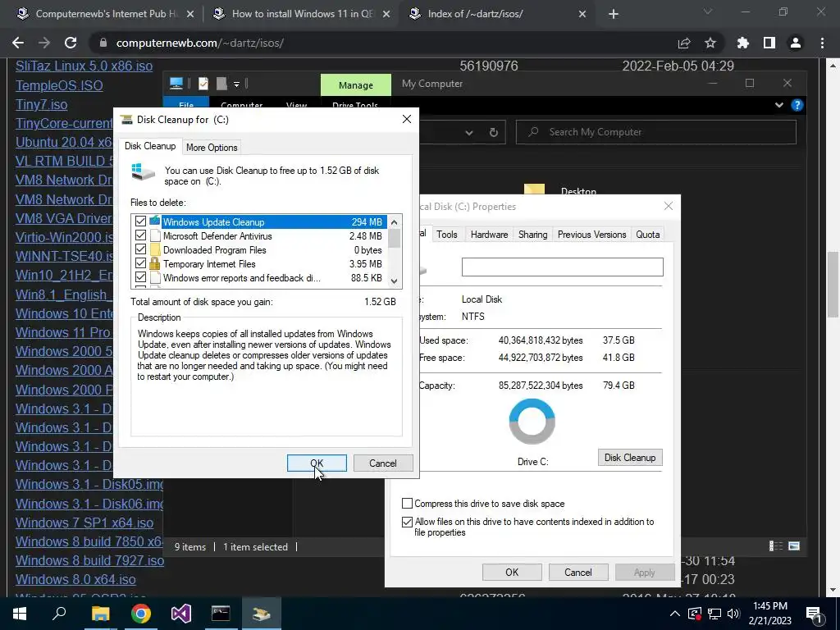Open command prompt taskbar icon
This screenshot has width=840, height=630.
[x=221, y=614]
